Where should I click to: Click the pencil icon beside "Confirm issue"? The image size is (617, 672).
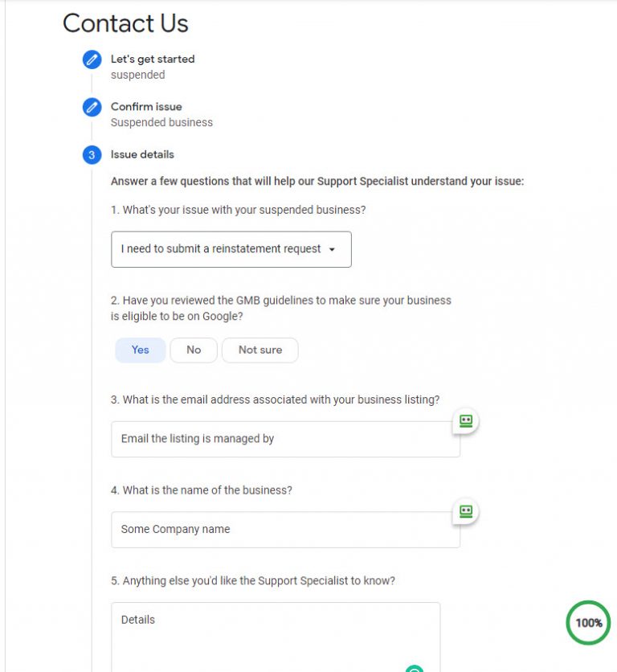tap(92, 107)
